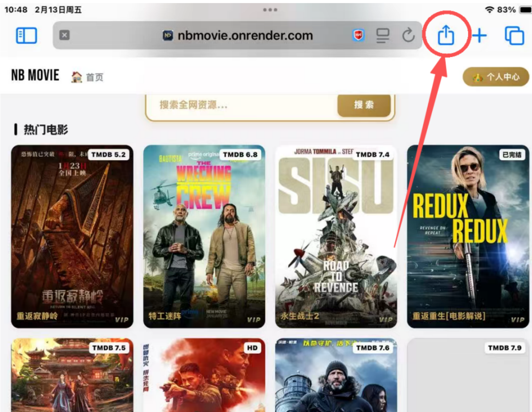Click the 特工迷阵 title caption
Viewport: 532px width, 412px height.
[x=165, y=316]
